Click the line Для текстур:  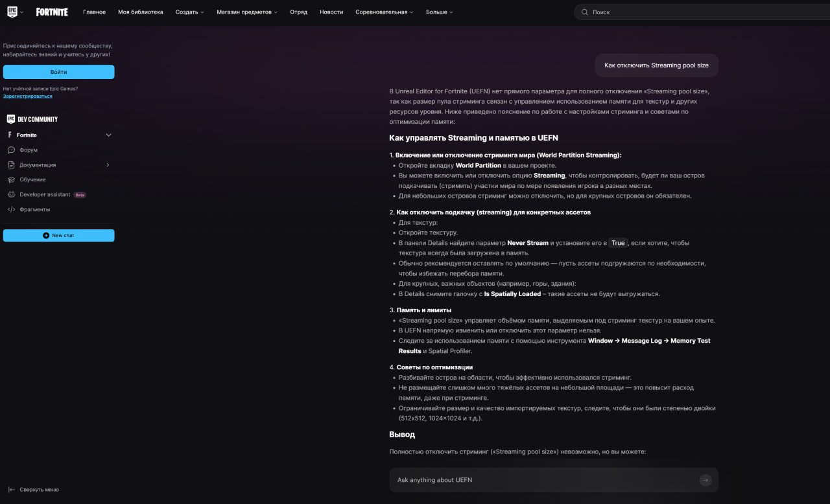click(418, 222)
